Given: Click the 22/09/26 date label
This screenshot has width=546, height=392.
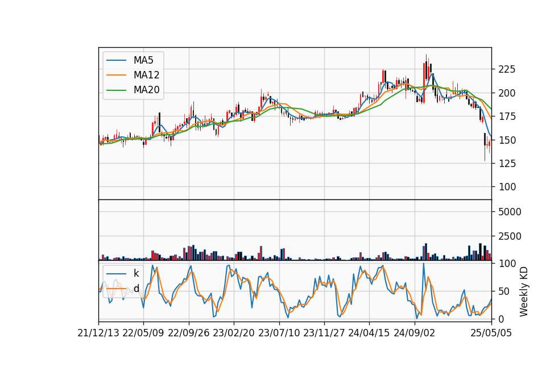Looking at the screenshot, I should [188, 333].
